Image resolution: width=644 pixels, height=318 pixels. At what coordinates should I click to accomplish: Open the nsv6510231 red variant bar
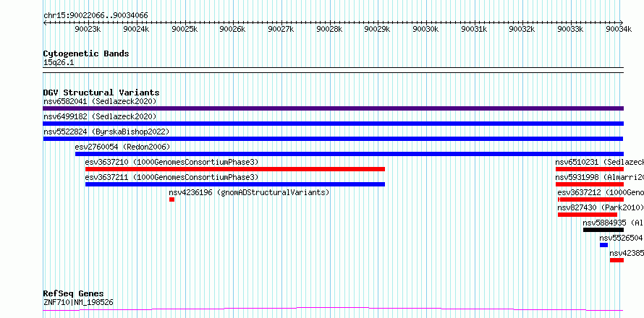[x=590, y=169]
